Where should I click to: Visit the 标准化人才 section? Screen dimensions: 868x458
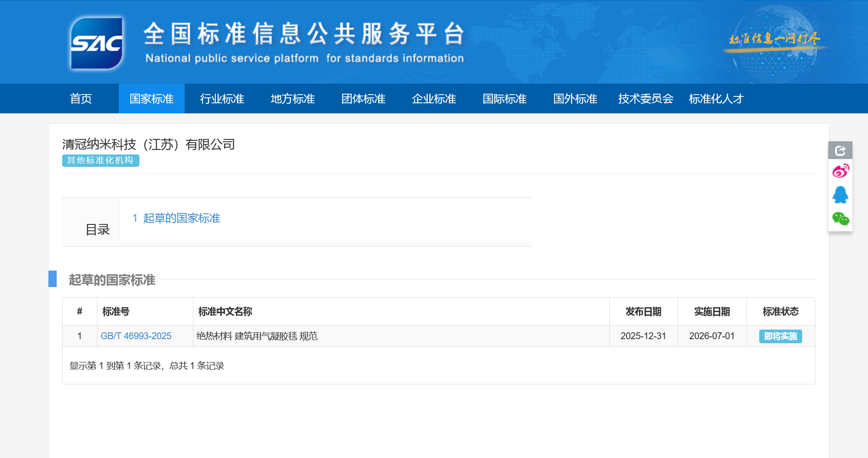pyautogui.click(x=716, y=99)
